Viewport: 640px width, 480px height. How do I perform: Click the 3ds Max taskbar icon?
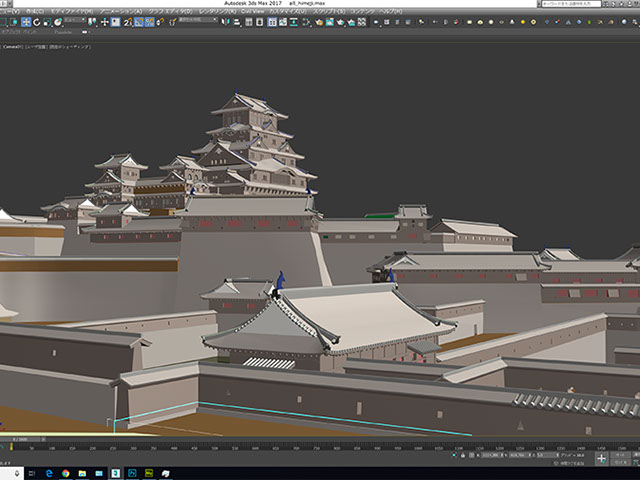pyautogui.click(x=116, y=472)
